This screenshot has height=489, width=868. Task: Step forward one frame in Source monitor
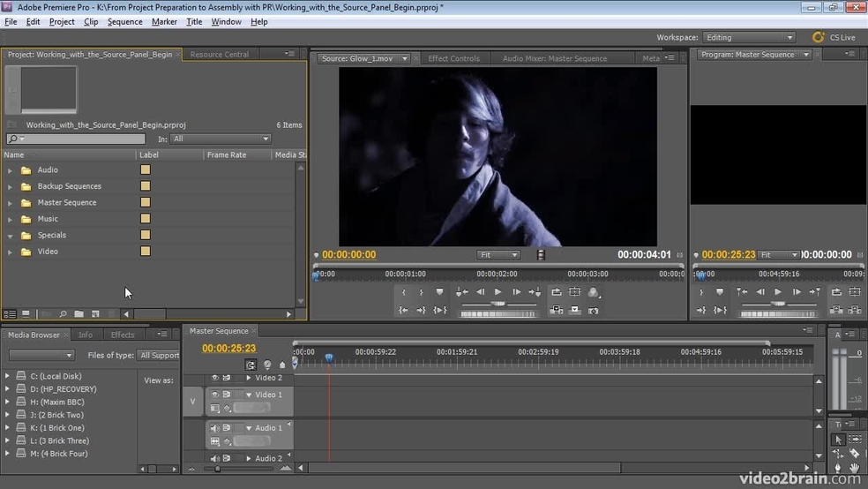[x=516, y=292]
